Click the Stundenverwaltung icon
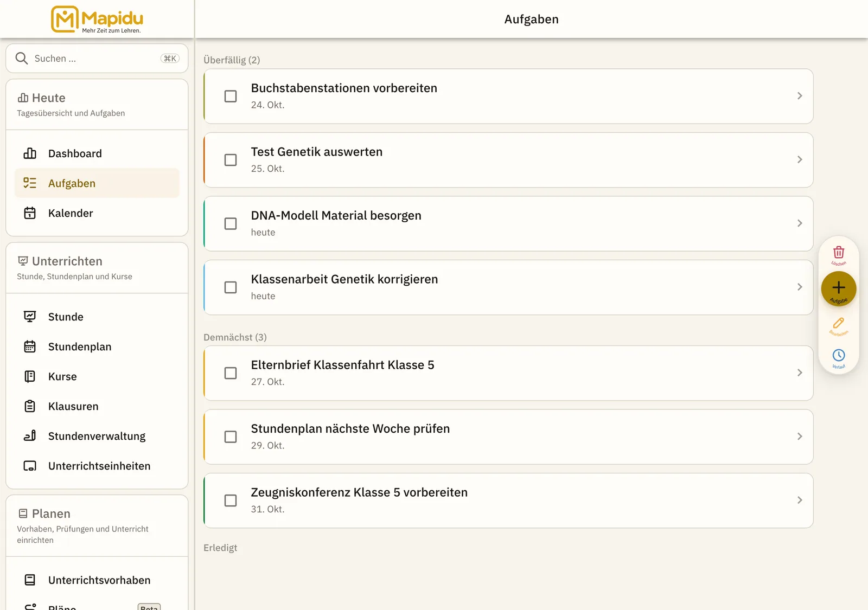Screen dimensions: 868x610 (x=30, y=436)
